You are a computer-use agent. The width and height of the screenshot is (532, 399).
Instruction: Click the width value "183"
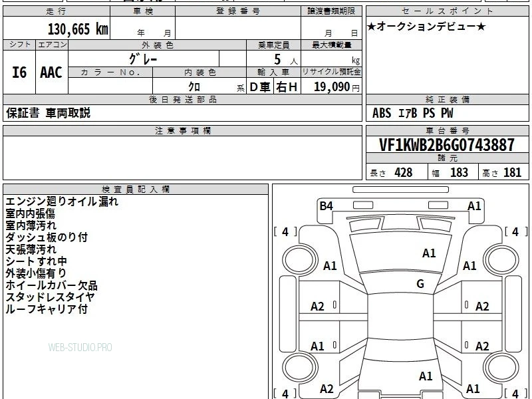pos(459,172)
